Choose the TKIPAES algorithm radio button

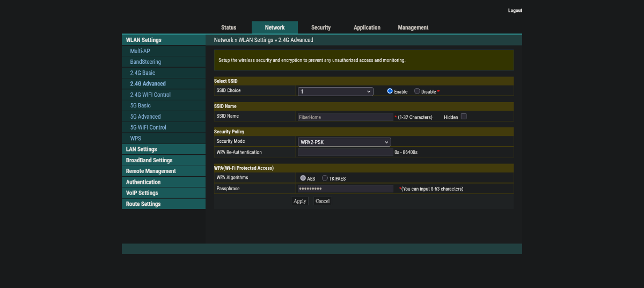pyautogui.click(x=325, y=178)
